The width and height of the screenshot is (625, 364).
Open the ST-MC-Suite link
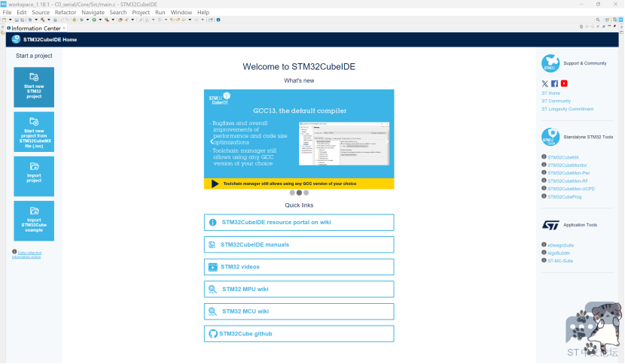click(x=560, y=261)
